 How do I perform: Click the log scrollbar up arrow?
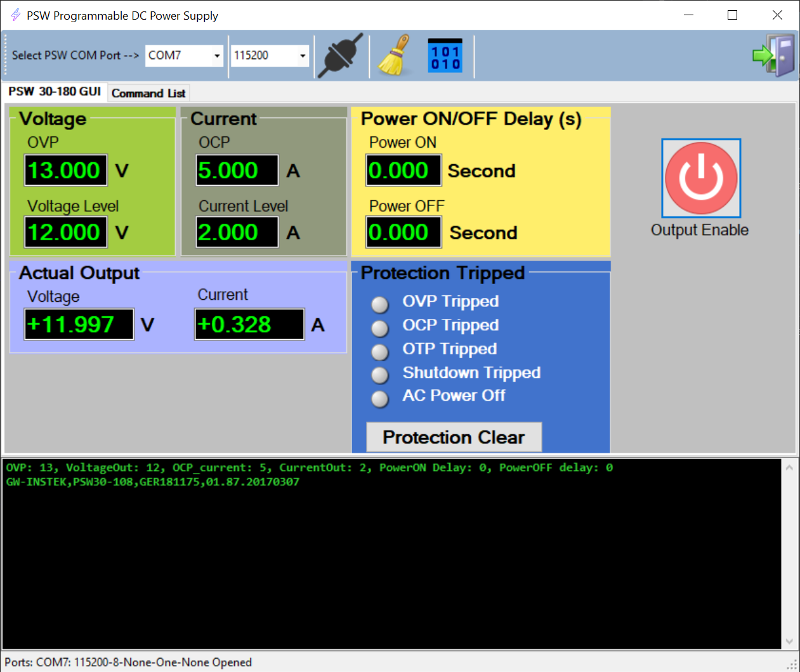789,468
